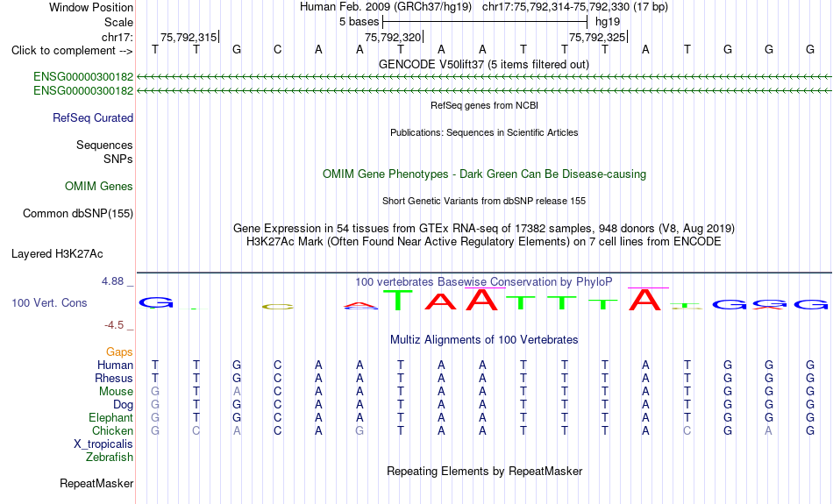Click the Mouse row's faded mismatched A base
The image size is (833, 504).
[237, 392]
